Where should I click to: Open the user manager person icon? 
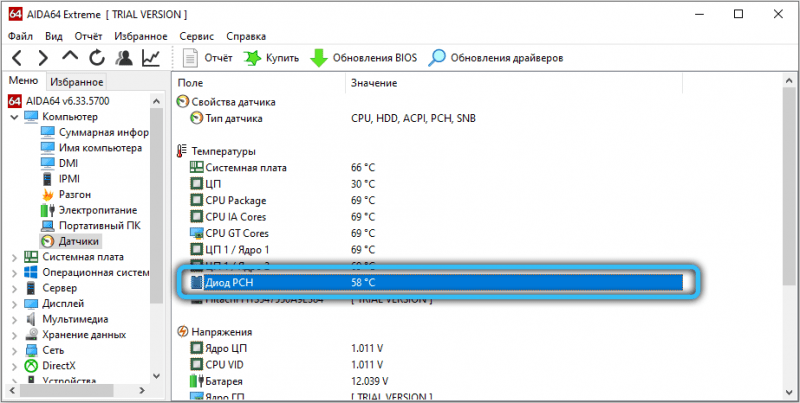click(124, 58)
